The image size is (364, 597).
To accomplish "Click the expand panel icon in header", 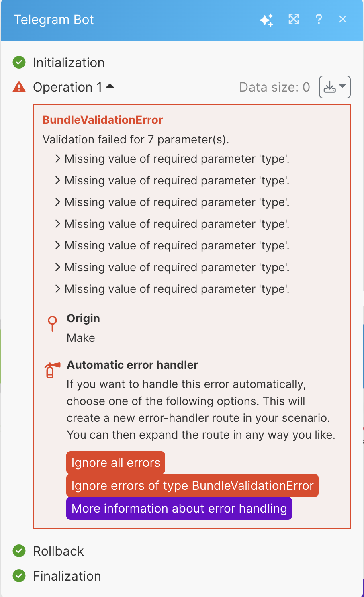I will coord(294,19).
